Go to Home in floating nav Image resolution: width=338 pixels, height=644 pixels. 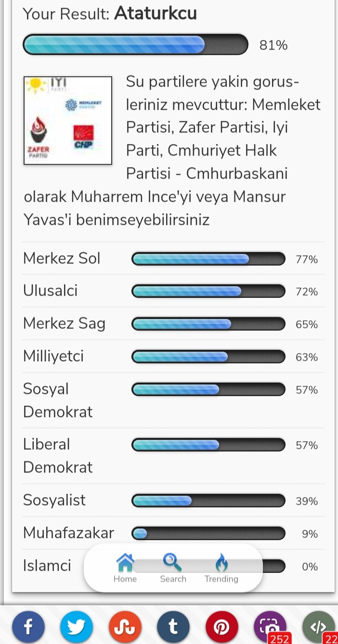[x=125, y=568]
